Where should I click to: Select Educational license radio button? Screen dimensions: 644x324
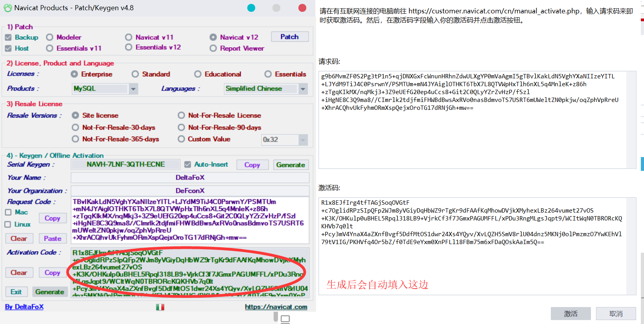coord(198,74)
